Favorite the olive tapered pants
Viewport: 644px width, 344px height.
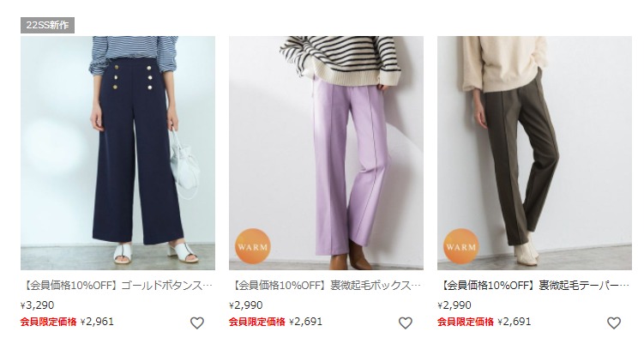coord(614,323)
